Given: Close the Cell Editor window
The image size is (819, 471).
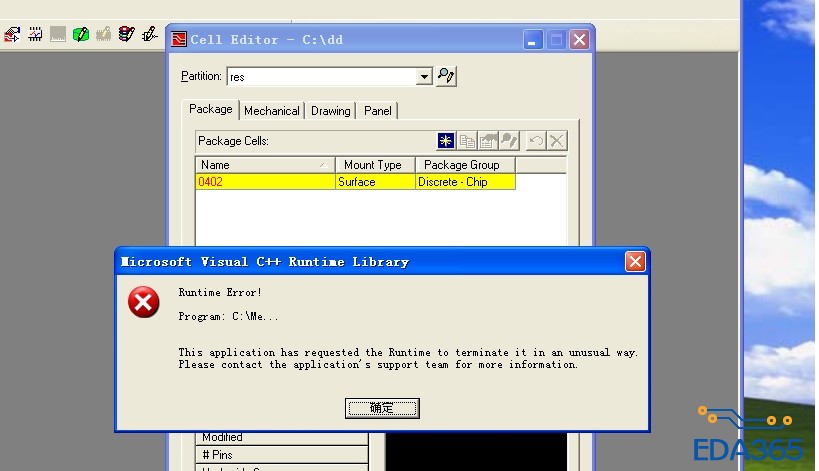Looking at the screenshot, I should (579, 40).
